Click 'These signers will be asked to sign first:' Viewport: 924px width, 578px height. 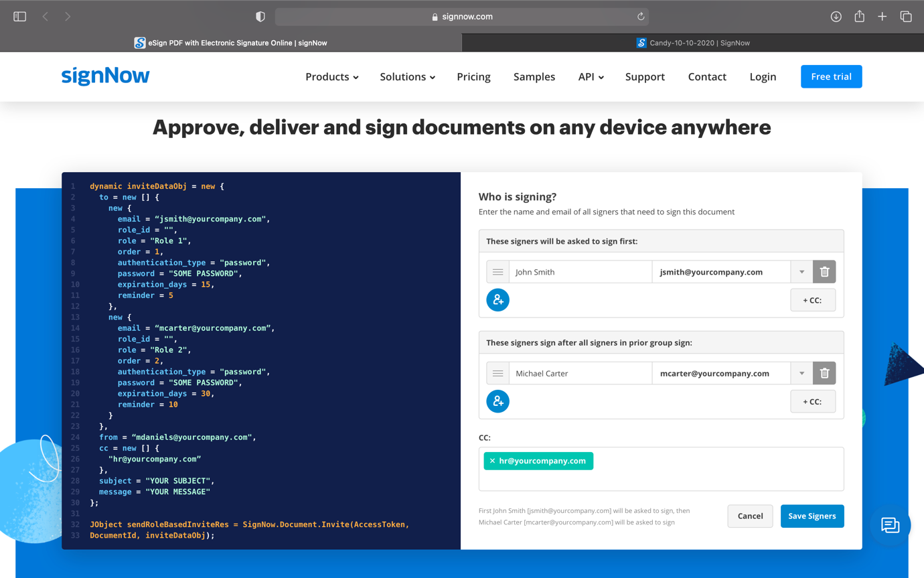pos(562,241)
